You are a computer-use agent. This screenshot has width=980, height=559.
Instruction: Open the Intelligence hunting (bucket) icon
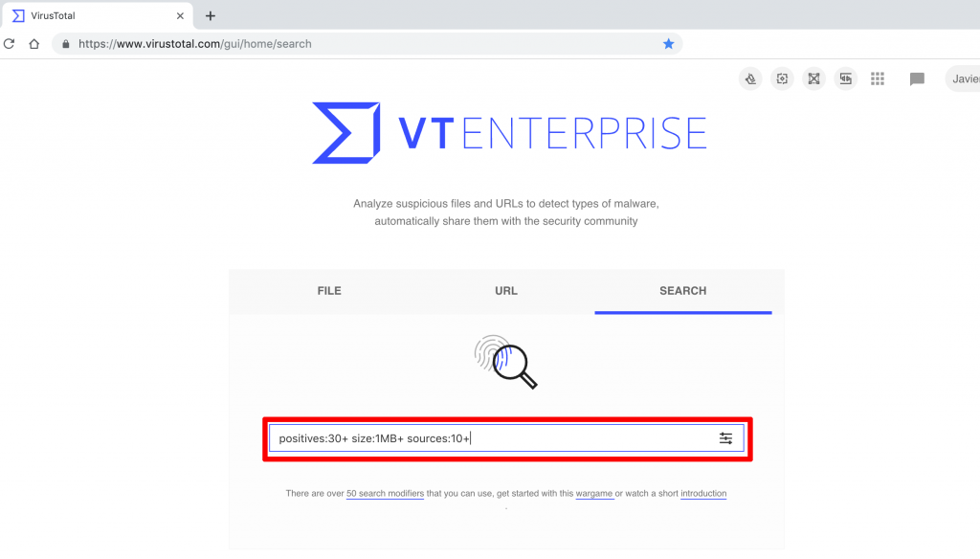[x=750, y=78]
